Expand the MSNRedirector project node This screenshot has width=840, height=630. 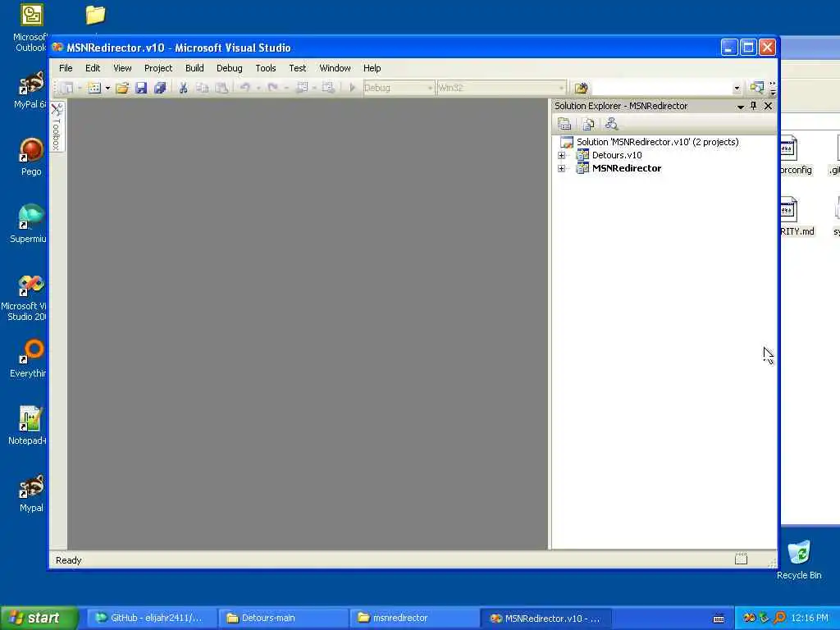[561, 168]
